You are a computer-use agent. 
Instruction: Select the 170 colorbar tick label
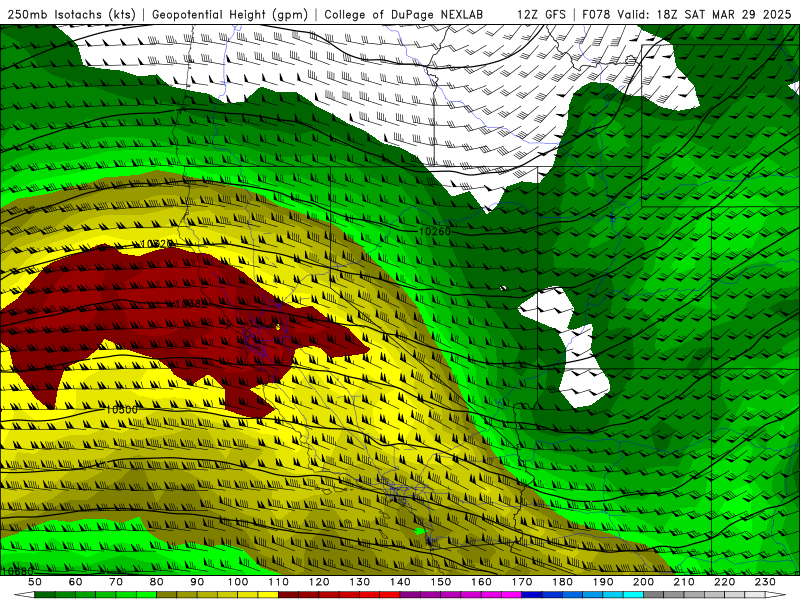[x=522, y=582]
